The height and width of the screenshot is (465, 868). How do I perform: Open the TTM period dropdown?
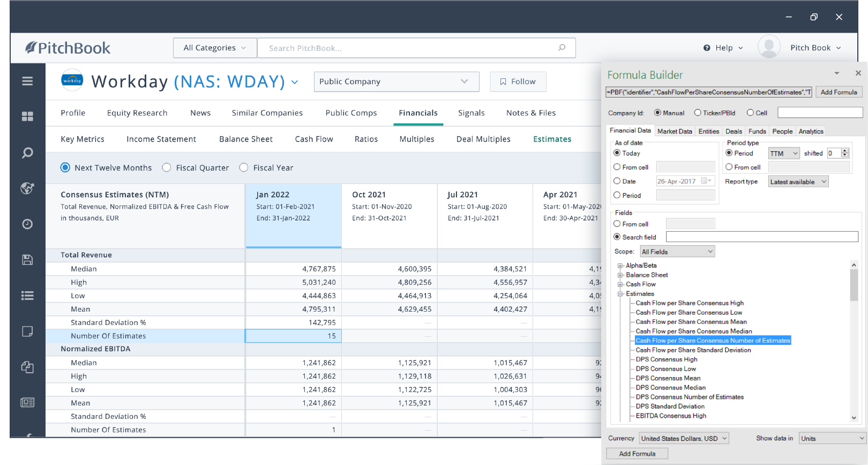(x=784, y=153)
